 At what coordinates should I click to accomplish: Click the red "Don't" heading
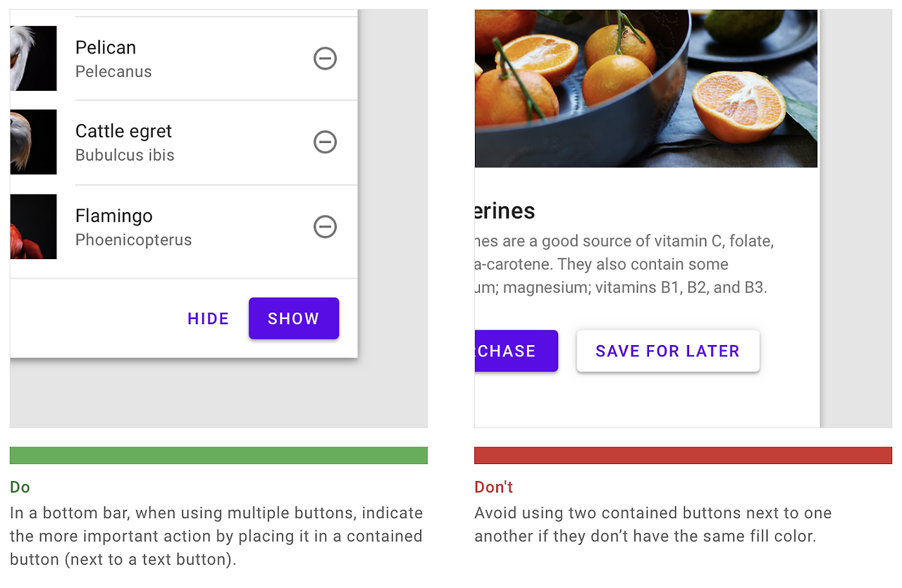[x=493, y=487]
